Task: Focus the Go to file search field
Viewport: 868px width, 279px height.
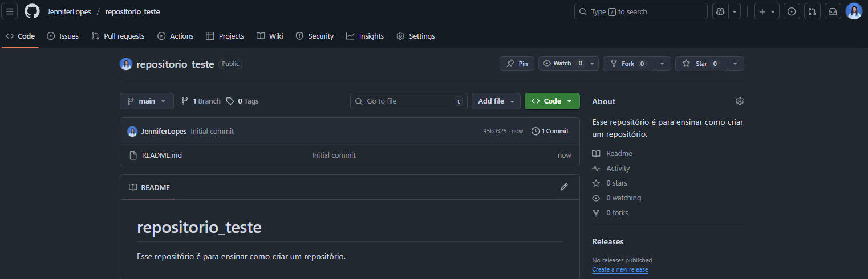Action: click(408, 101)
